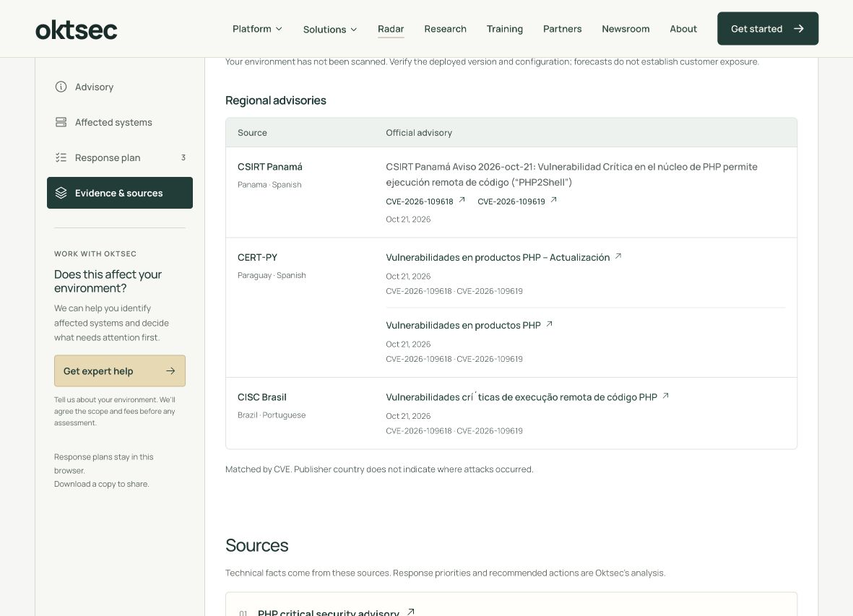
Task: Click the Sources section heading
Action: pyautogui.click(x=257, y=545)
